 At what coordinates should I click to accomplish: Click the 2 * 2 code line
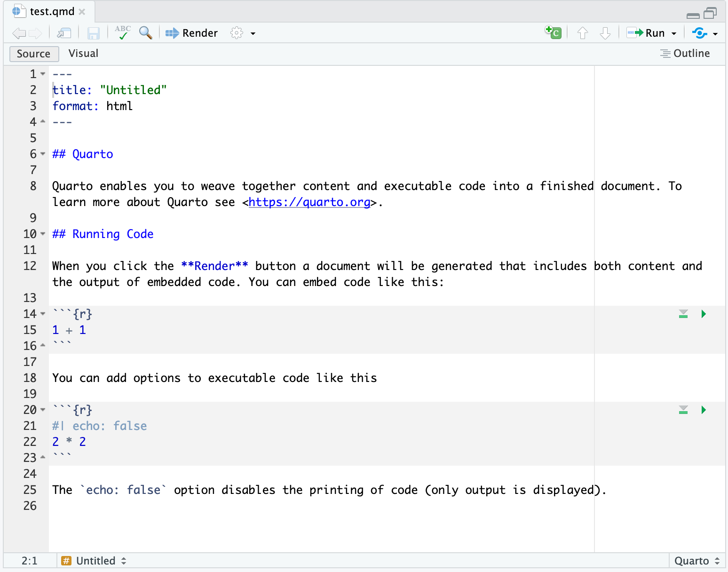point(69,442)
